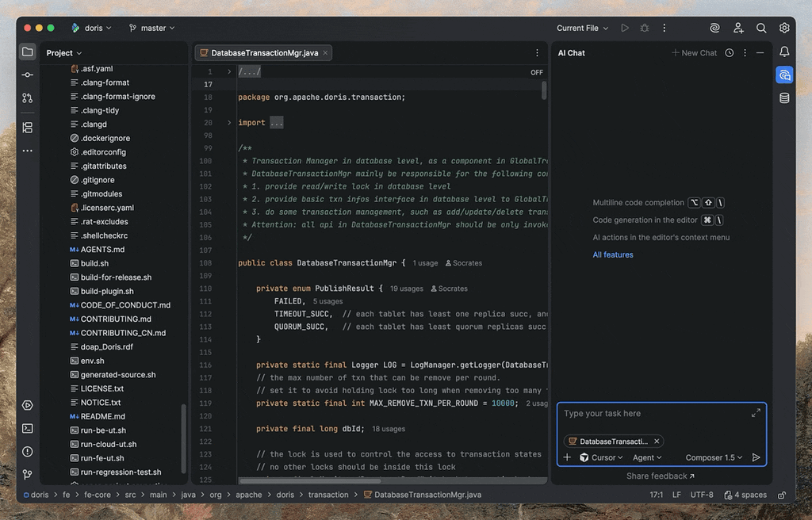Remove DatabaseTransacti... context chip from chat

657,442
